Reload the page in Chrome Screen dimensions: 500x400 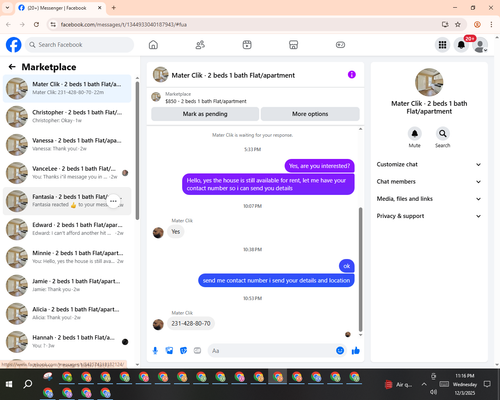36,24
